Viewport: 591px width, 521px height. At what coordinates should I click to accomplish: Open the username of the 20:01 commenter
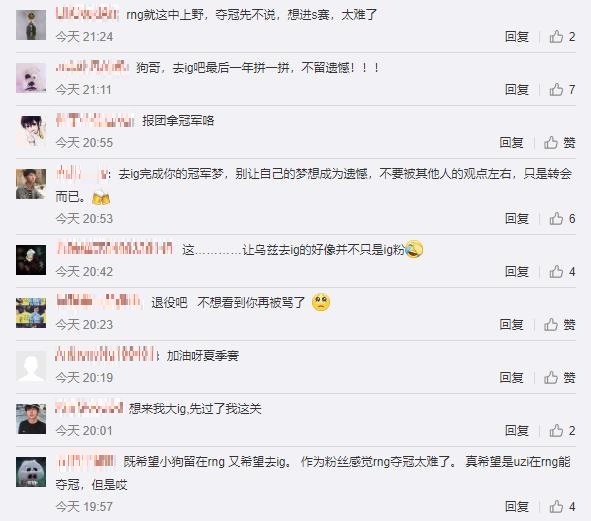[x=89, y=408]
